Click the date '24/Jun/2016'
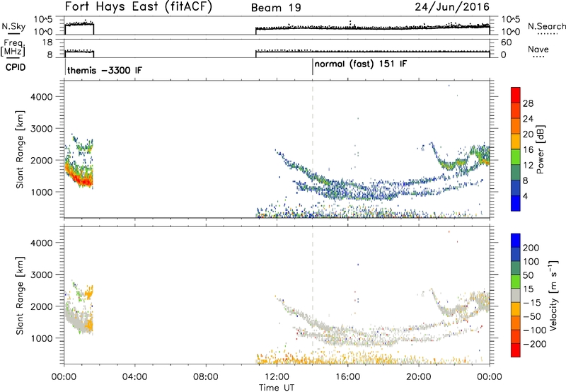This screenshot has height=392, width=566. coord(452,7)
